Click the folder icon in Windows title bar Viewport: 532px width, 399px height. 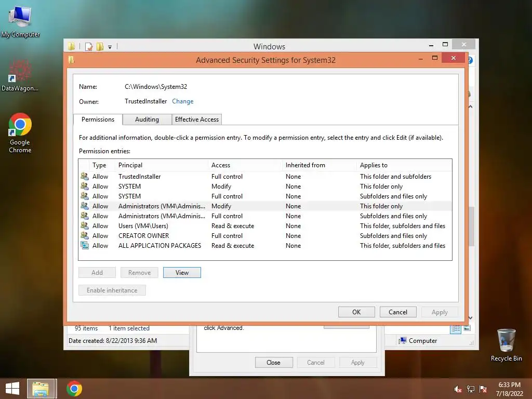[71, 46]
